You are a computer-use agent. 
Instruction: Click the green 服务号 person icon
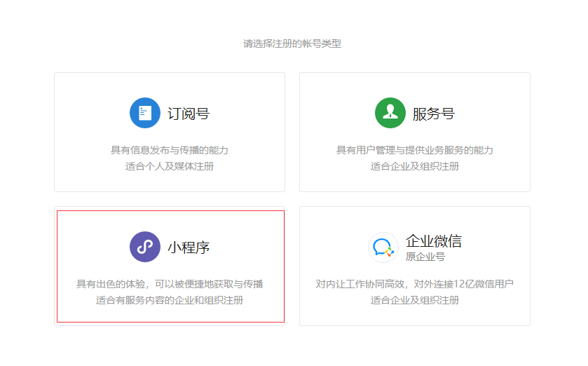point(390,113)
